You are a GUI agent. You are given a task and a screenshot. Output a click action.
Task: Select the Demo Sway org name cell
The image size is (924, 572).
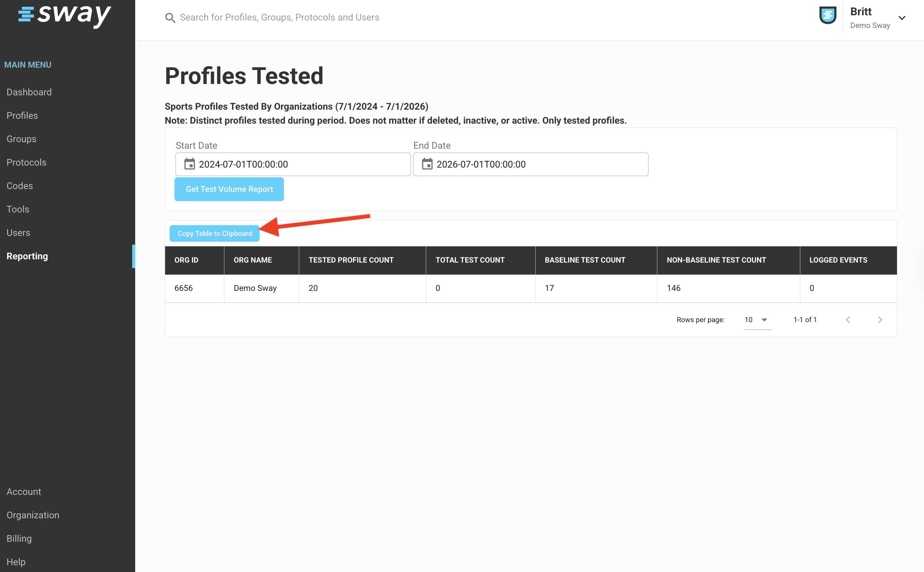click(261, 288)
